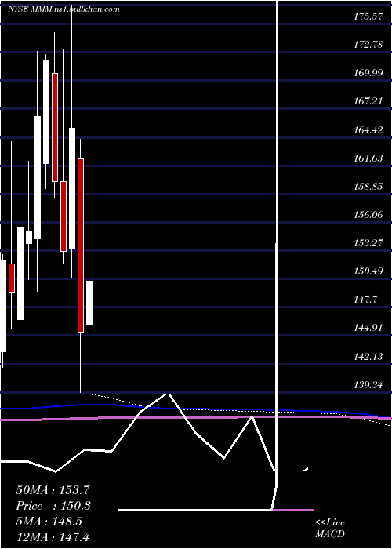Click the 12MA : 147.4 readout
This screenshot has width=392, height=549.
(54, 537)
